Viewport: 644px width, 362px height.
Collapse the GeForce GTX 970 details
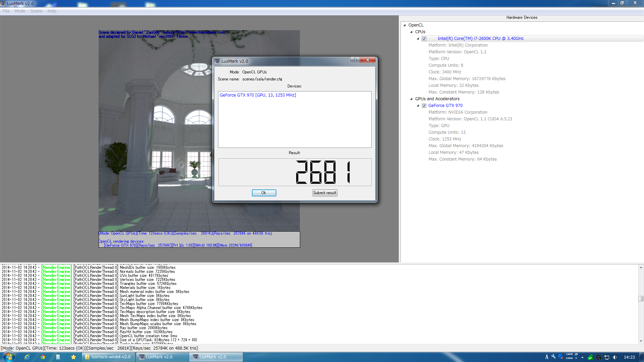point(418,106)
